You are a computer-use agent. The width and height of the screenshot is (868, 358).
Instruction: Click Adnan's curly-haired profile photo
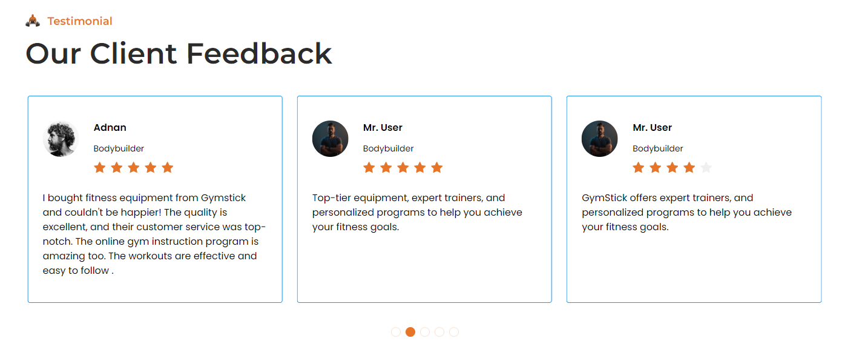61,139
